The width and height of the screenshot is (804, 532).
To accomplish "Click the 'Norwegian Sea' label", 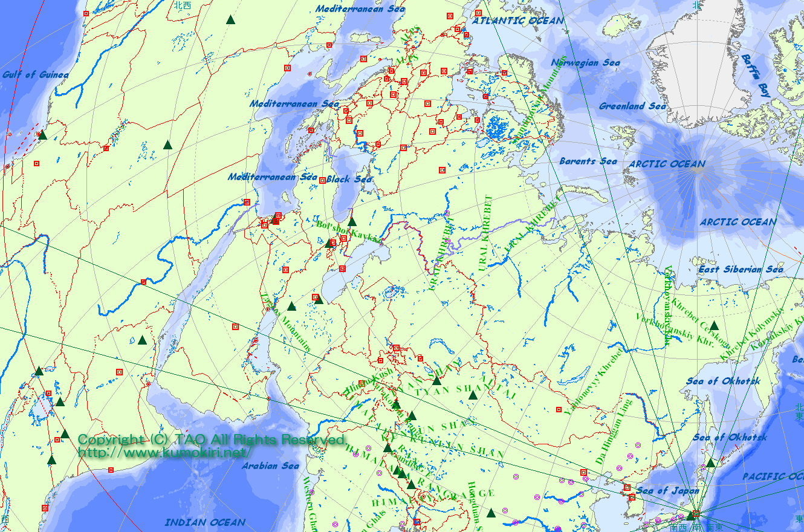I will [x=585, y=62].
